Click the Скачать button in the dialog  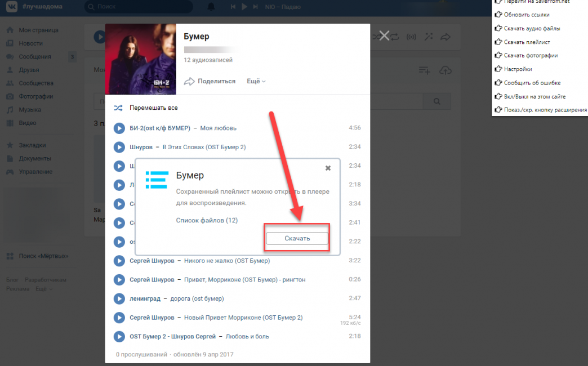[x=297, y=238]
